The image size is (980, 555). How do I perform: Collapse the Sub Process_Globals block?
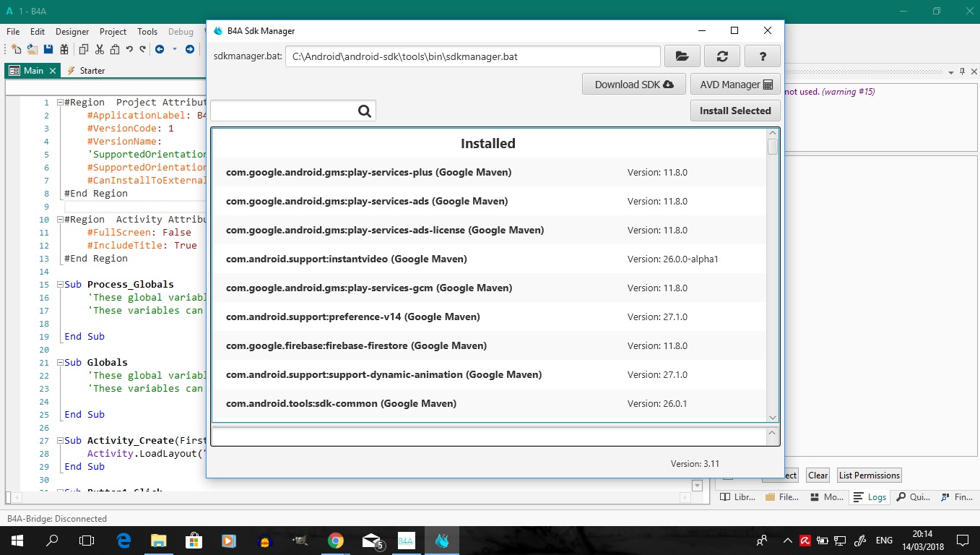click(x=61, y=285)
